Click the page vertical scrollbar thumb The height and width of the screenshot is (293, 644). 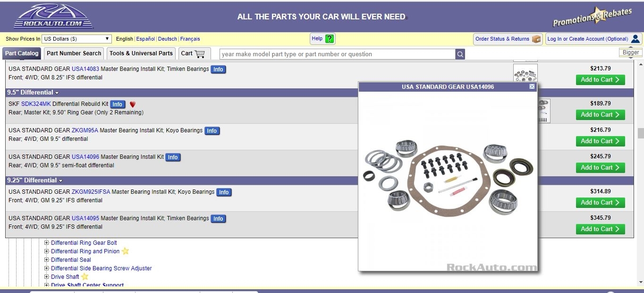tap(640, 134)
